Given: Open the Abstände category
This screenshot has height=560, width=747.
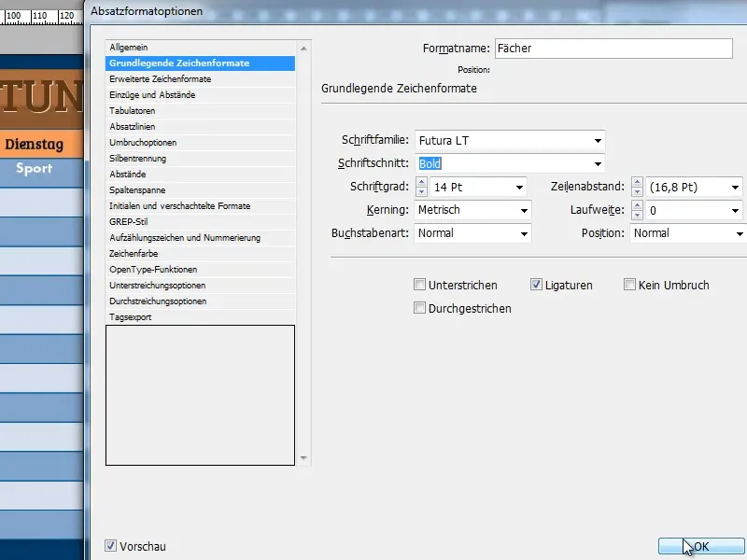Looking at the screenshot, I should point(200,175).
